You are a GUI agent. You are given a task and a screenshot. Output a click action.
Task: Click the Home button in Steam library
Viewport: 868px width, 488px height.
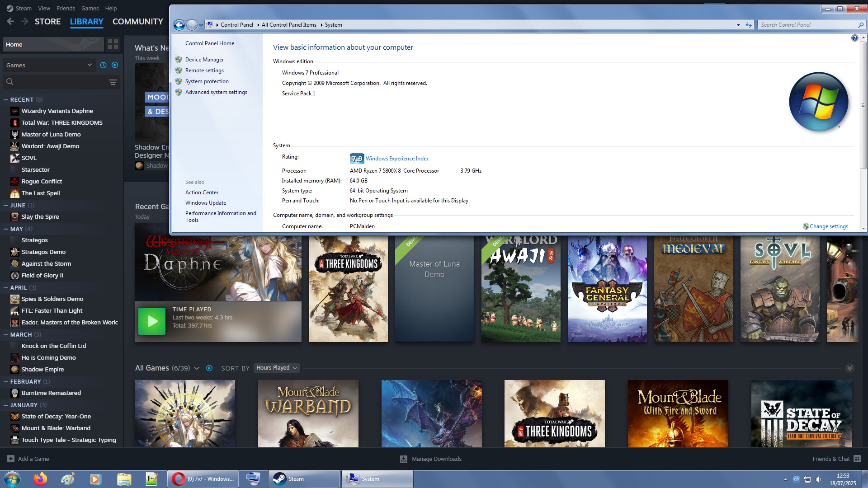tap(53, 44)
